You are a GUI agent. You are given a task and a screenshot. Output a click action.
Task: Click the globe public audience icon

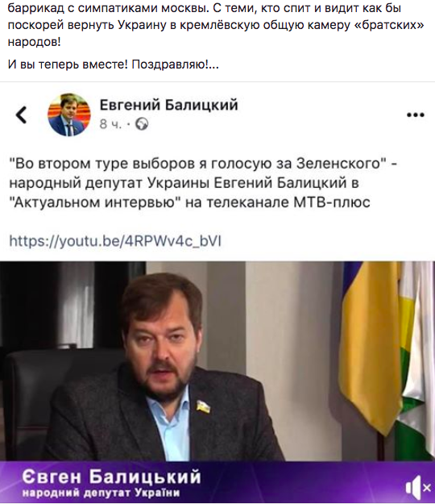[142, 124]
